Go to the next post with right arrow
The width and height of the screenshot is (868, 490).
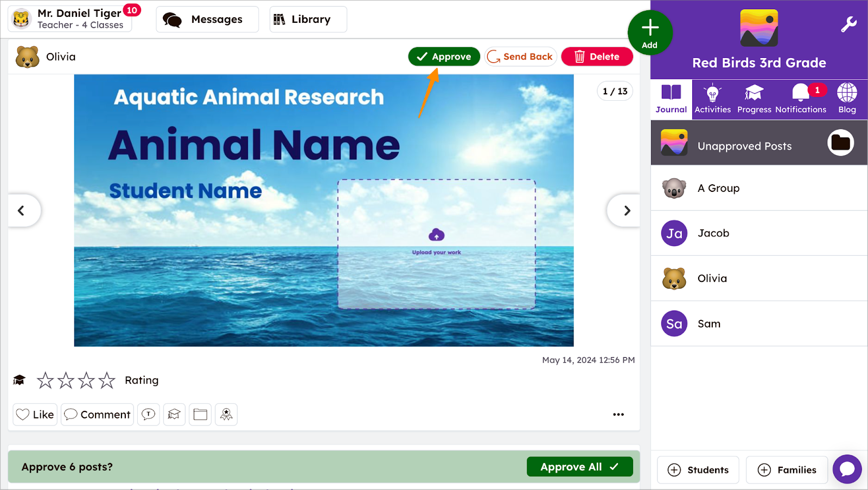click(625, 210)
